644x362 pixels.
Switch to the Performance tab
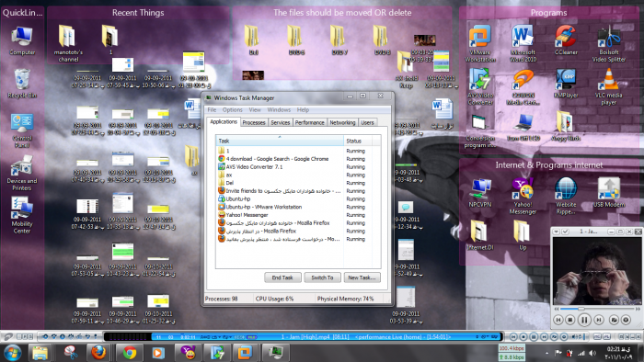[309, 122]
